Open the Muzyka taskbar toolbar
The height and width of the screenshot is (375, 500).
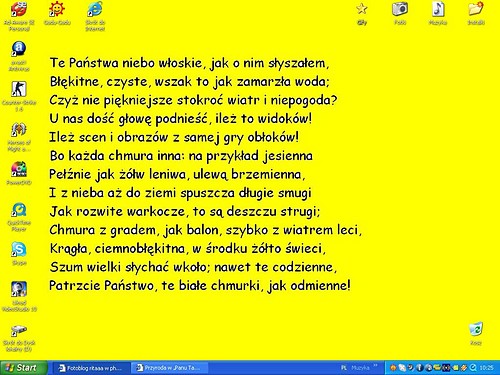(x=360, y=368)
